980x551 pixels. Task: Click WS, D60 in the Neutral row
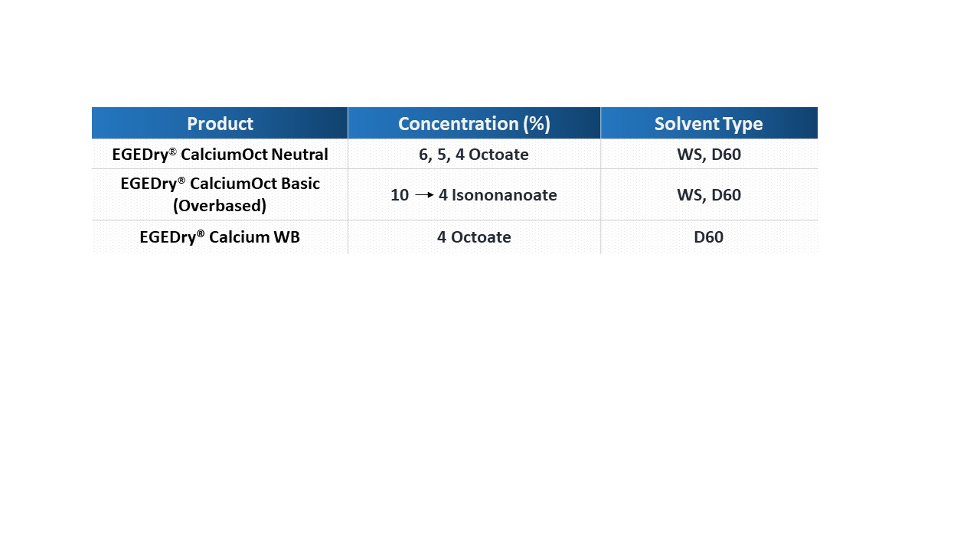point(709,154)
